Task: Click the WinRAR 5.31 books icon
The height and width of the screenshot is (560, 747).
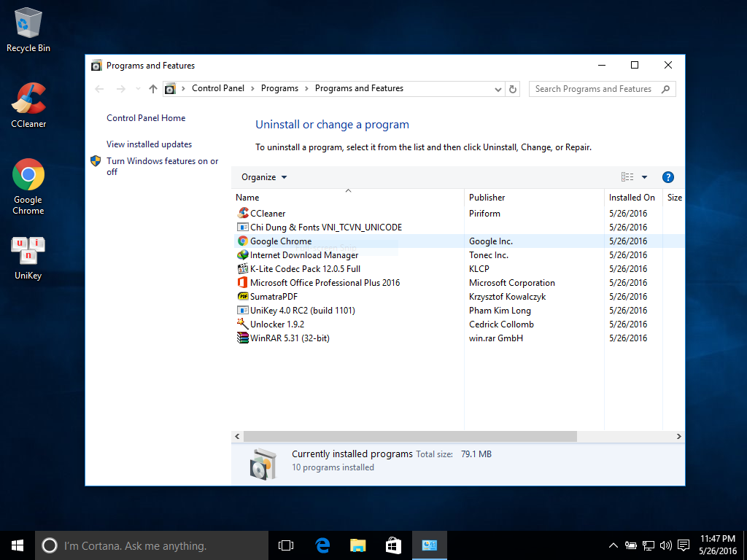Action: coord(243,338)
